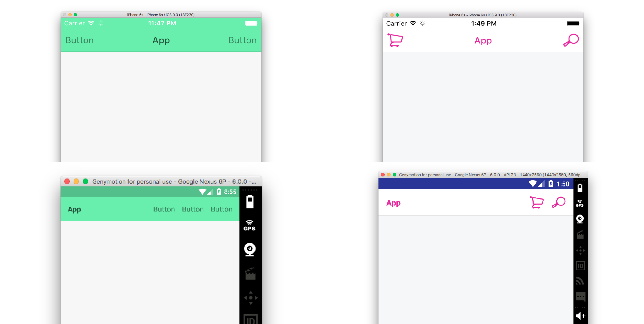Viewport: 644px width, 324px height.
Task: Tap right Button in green iPhone navbar
Action: [242, 40]
